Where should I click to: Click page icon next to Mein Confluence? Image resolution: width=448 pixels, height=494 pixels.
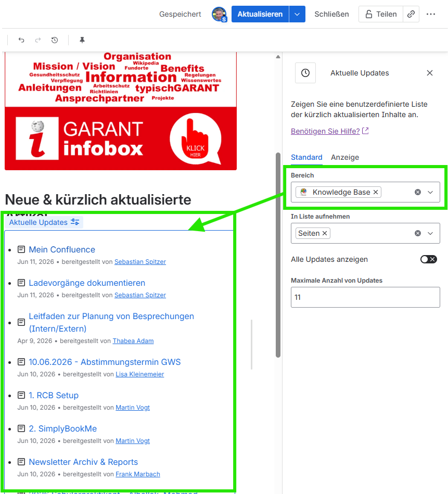21,249
